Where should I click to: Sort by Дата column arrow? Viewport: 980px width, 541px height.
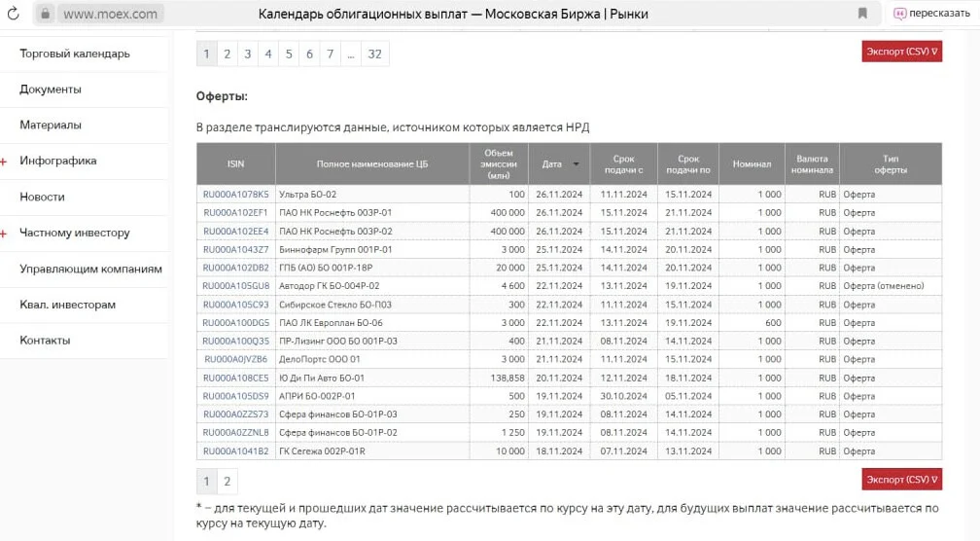point(576,163)
